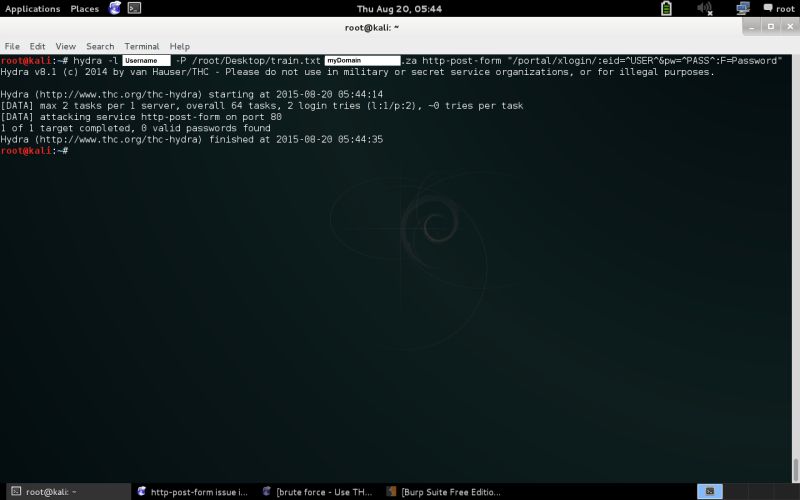Screen dimensions: 800x500
Task: Check the battery status icon
Action: [666, 8]
